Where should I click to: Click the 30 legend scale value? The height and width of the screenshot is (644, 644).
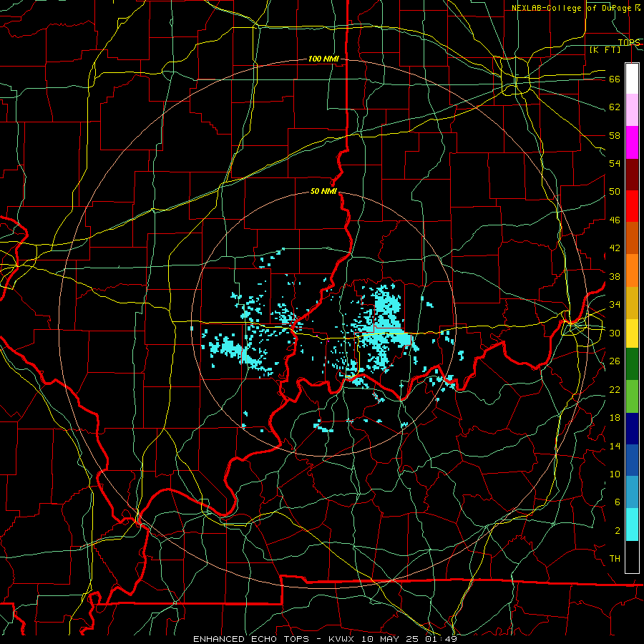(x=615, y=333)
